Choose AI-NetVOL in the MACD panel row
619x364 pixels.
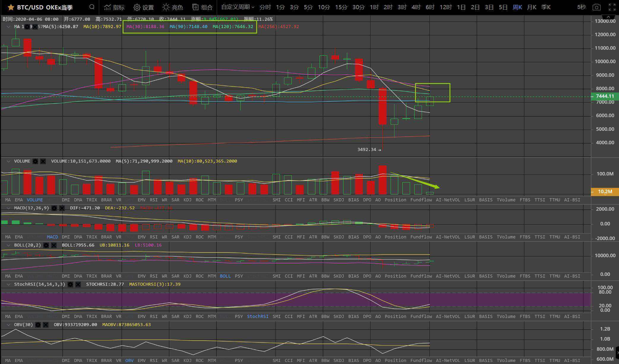[x=448, y=237]
